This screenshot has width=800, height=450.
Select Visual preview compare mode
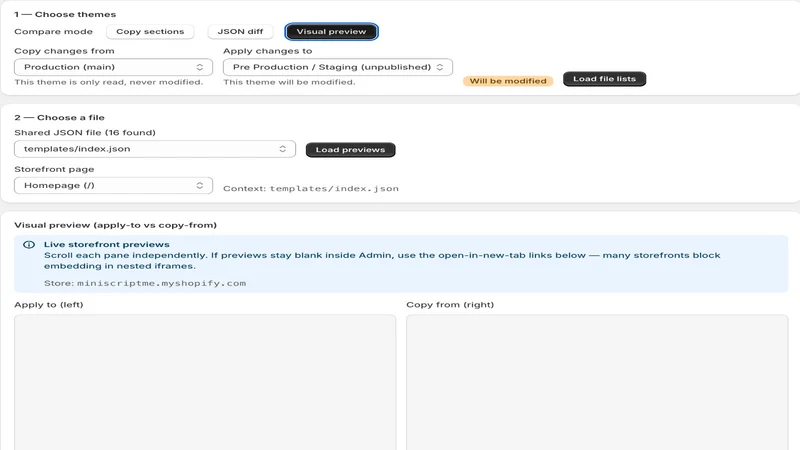[331, 32]
